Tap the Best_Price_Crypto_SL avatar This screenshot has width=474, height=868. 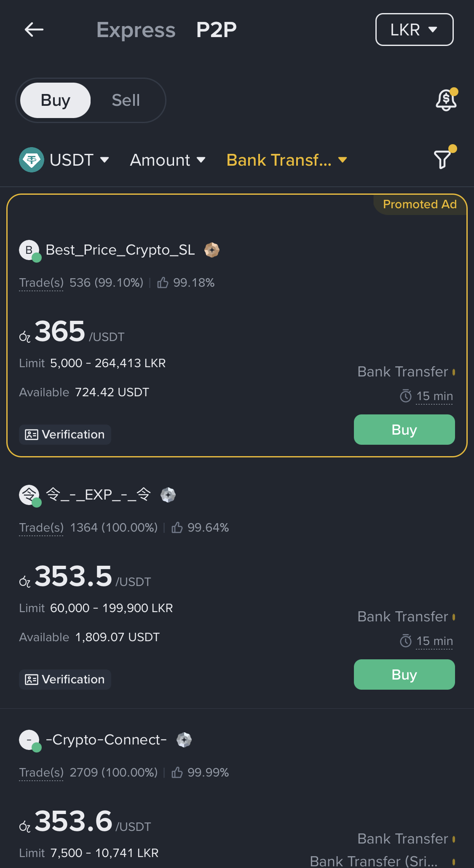(29, 250)
